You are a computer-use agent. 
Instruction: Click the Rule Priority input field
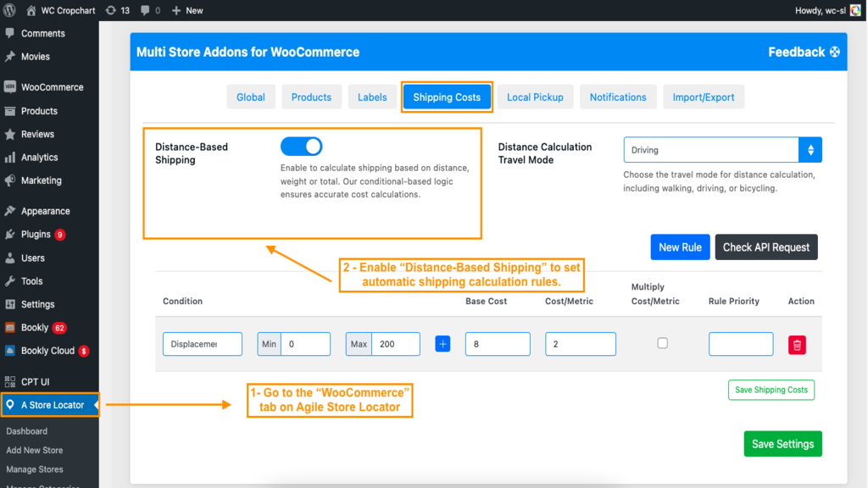pos(741,344)
